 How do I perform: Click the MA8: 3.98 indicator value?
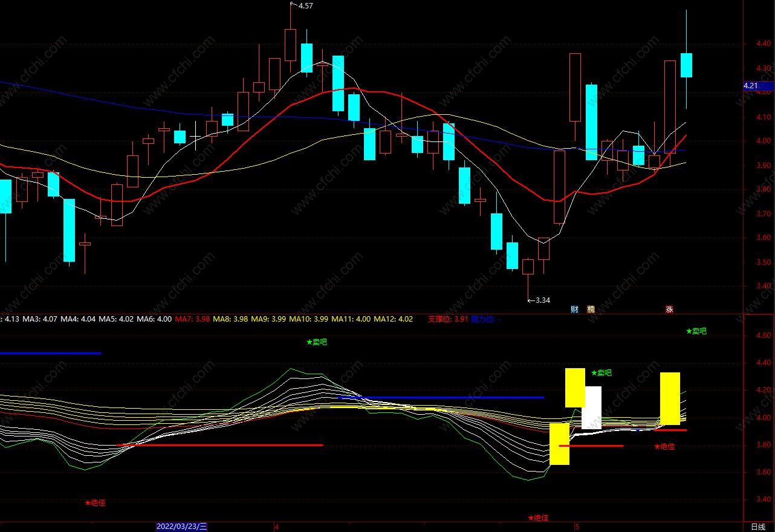click(x=231, y=319)
